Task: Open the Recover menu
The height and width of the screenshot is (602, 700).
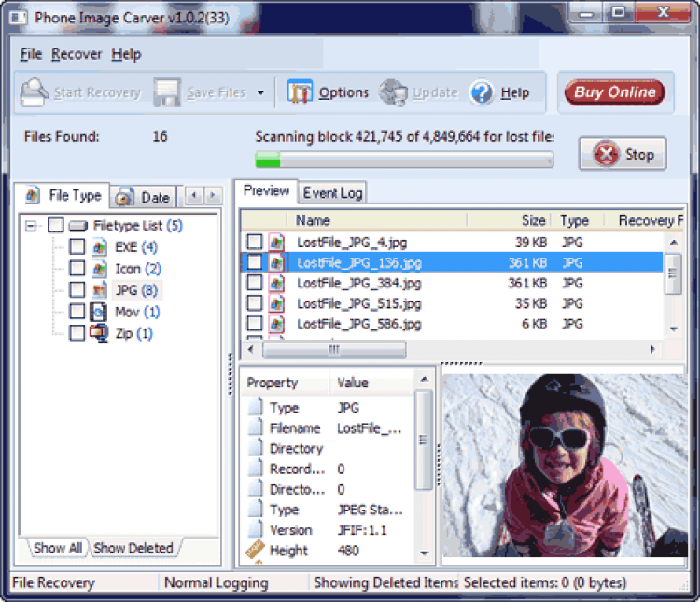Action: 77,54
